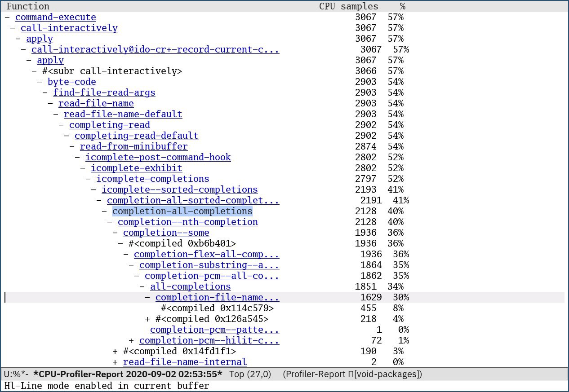Click the 218 sample count value
Screen dimensions: 569x392
click(x=369, y=319)
